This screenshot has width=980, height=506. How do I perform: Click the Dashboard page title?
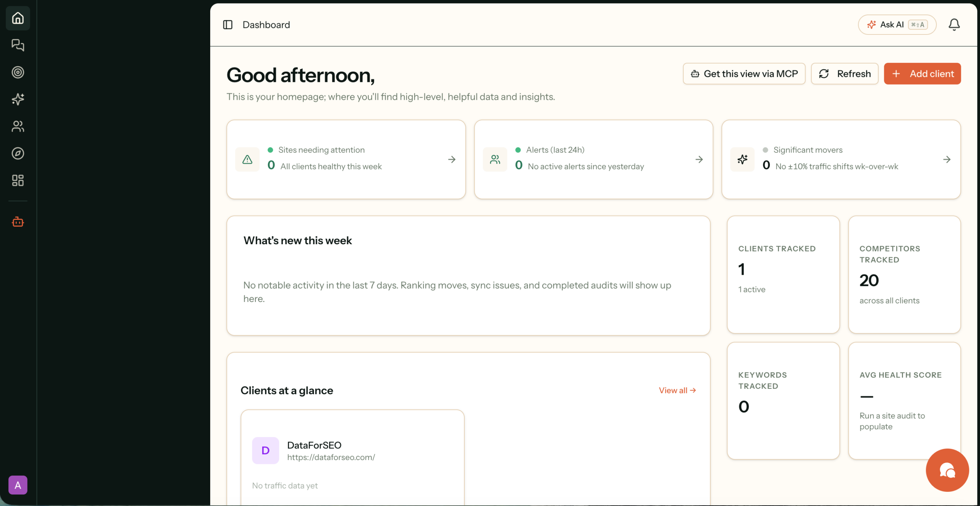pyautogui.click(x=266, y=25)
